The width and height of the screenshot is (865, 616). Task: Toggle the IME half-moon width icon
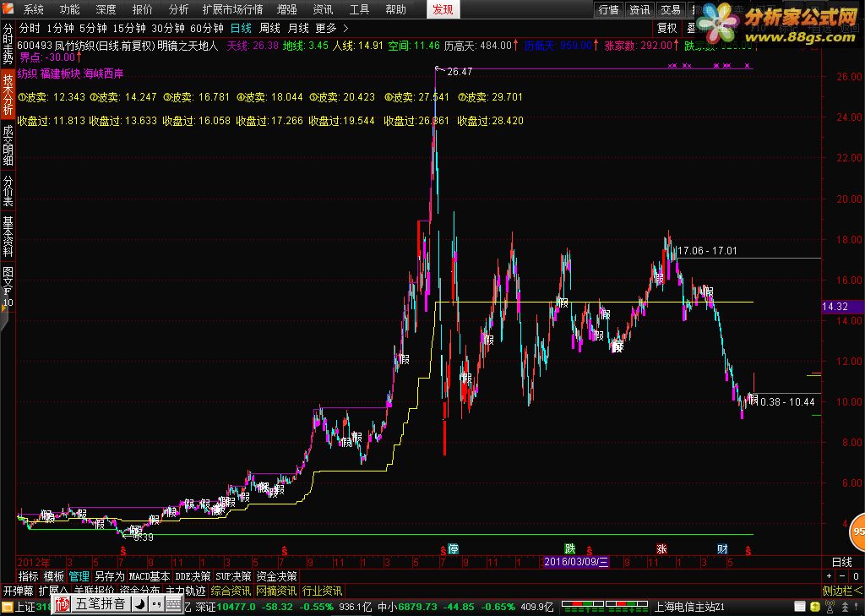140,604
